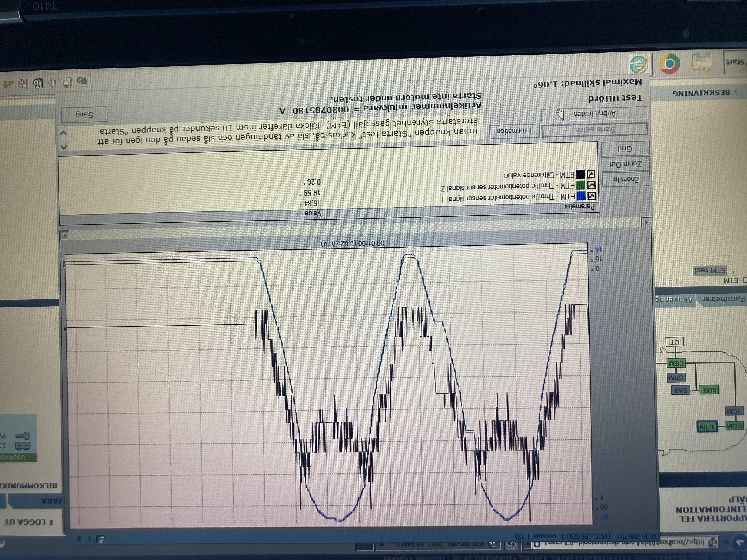Click the Starta testen button

pyautogui.click(x=595, y=130)
